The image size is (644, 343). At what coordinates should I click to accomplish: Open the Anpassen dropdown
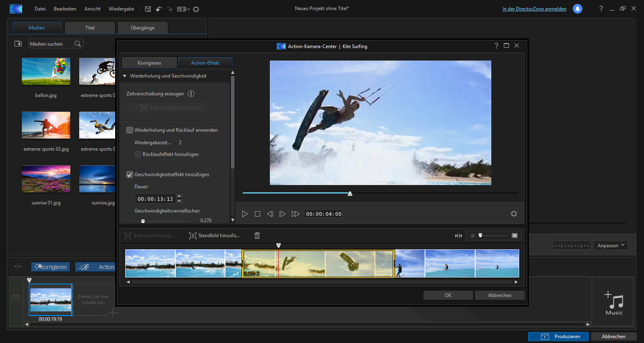[x=610, y=246]
